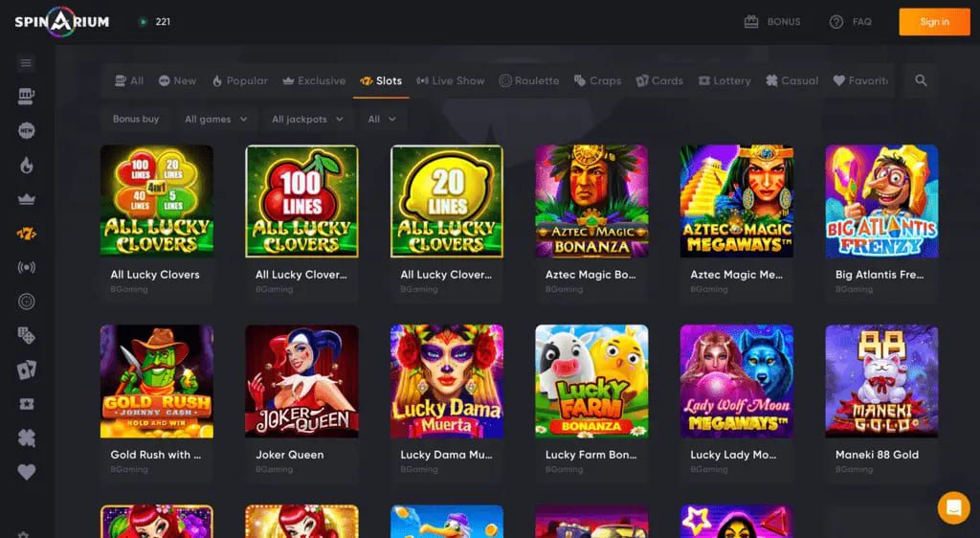
Task: Open the Lucky Farm Bonanza thumbnail
Action: pos(591,381)
